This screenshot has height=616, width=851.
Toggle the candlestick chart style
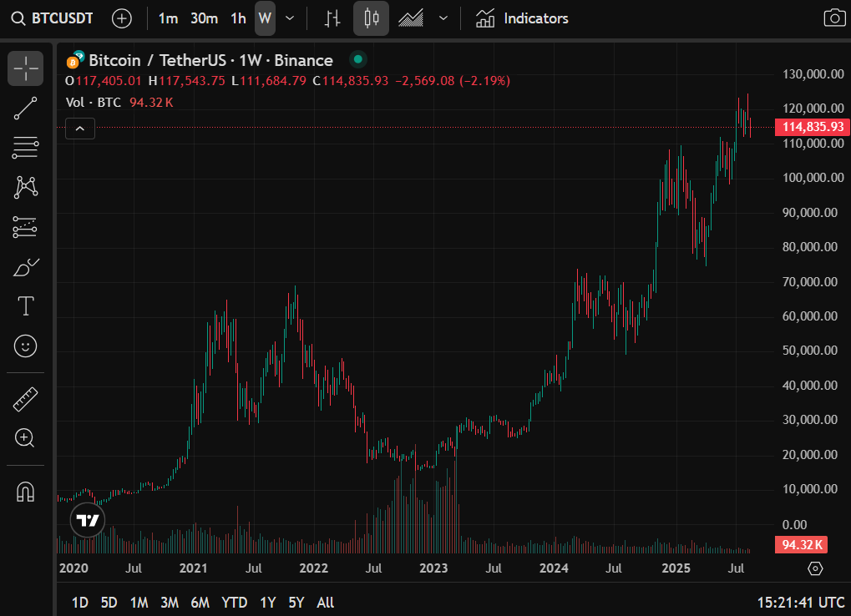(x=371, y=18)
